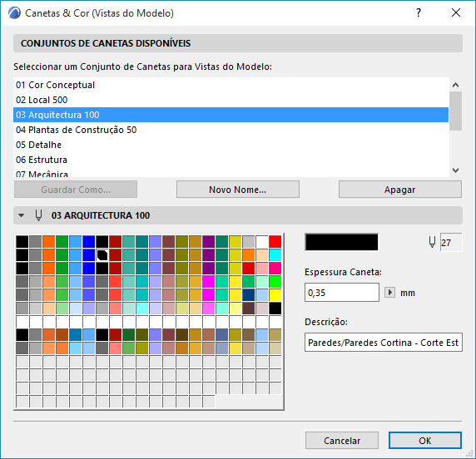Select the light grey swatch in the top row
This screenshot has height=459, width=476.
[x=249, y=242]
